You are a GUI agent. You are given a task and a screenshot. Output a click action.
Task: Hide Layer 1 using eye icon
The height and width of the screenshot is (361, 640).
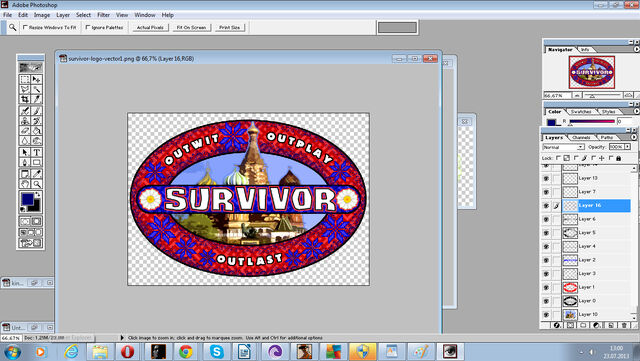coord(546,287)
